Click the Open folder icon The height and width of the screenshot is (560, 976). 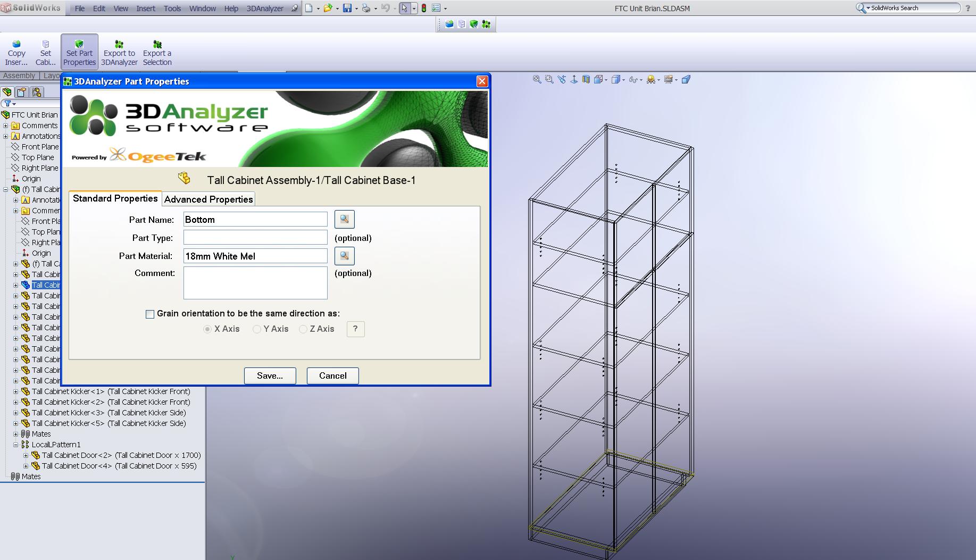pyautogui.click(x=328, y=8)
